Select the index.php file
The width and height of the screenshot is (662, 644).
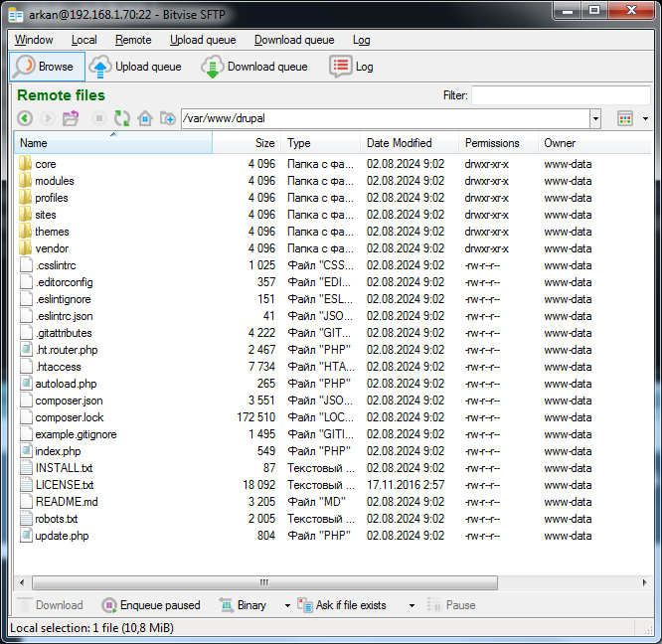click(58, 451)
